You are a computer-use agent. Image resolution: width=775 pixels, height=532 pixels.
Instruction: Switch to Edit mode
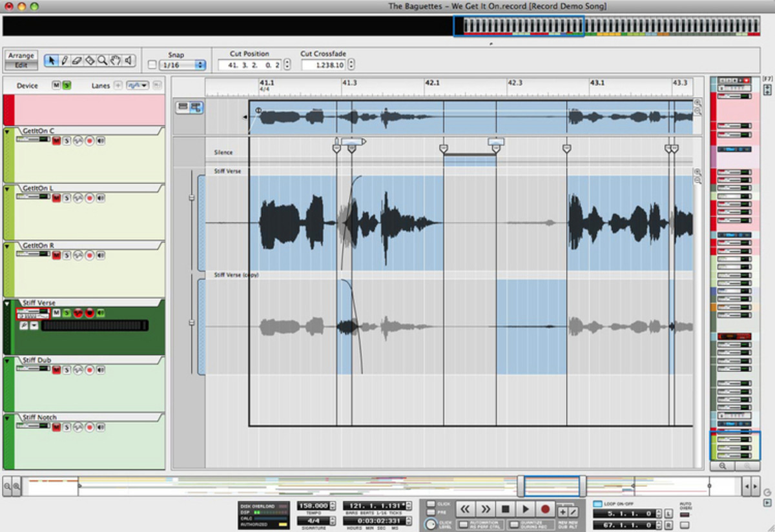tap(21, 65)
